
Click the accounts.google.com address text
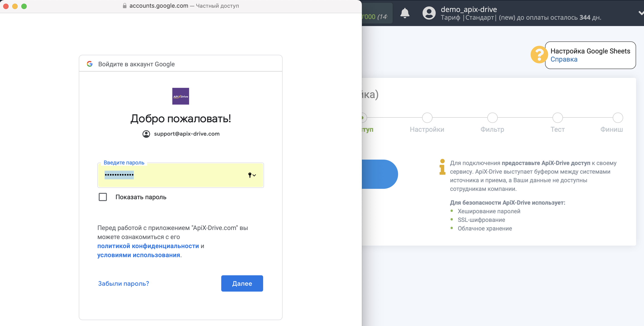point(159,6)
